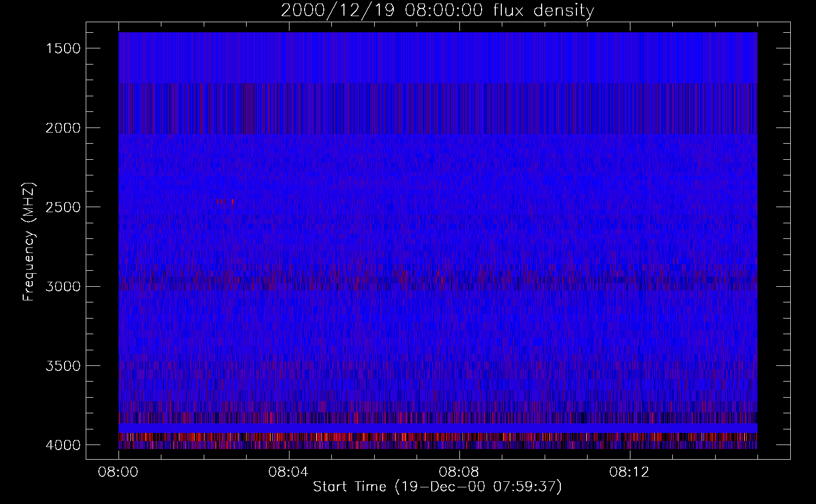
Task: Click the plot title '2000/12/19 08:00:00 flux density'
Action: (x=437, y=11)
